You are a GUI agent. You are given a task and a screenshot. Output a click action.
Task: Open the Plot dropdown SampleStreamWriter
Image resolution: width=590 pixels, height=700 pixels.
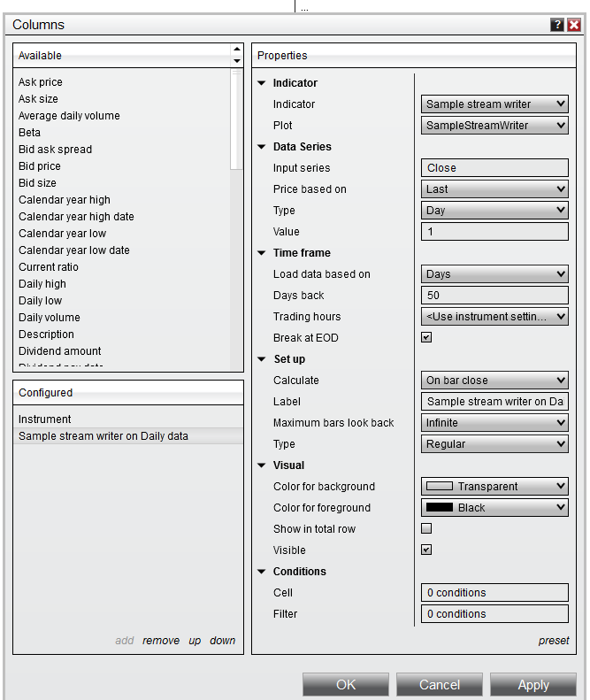(494, 126)
